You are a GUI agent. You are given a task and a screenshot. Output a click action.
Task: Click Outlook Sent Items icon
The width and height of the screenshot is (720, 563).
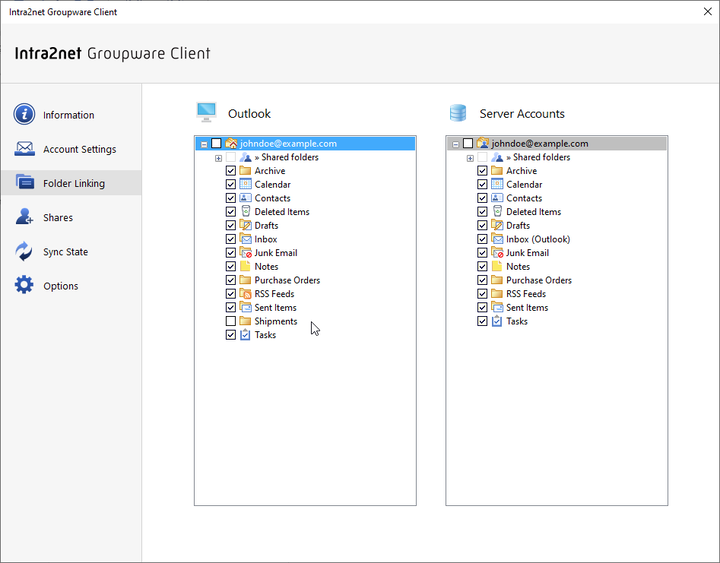[x=246, y=307]
